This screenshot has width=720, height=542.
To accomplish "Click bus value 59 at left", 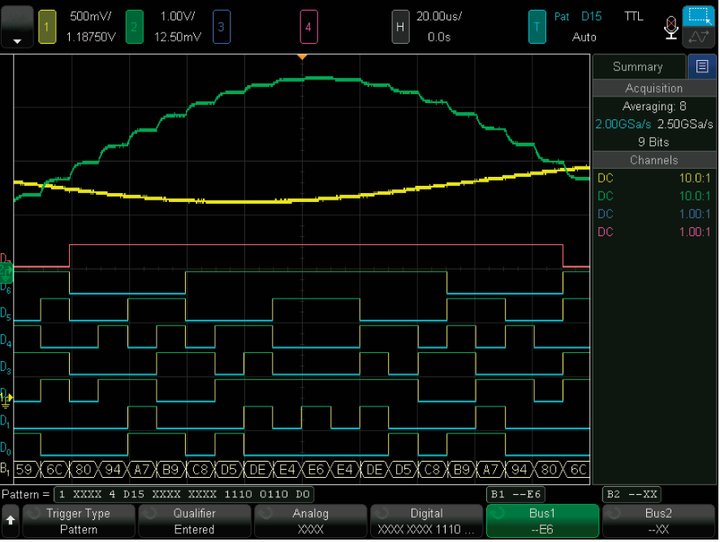I will click(x=24, y=469).
